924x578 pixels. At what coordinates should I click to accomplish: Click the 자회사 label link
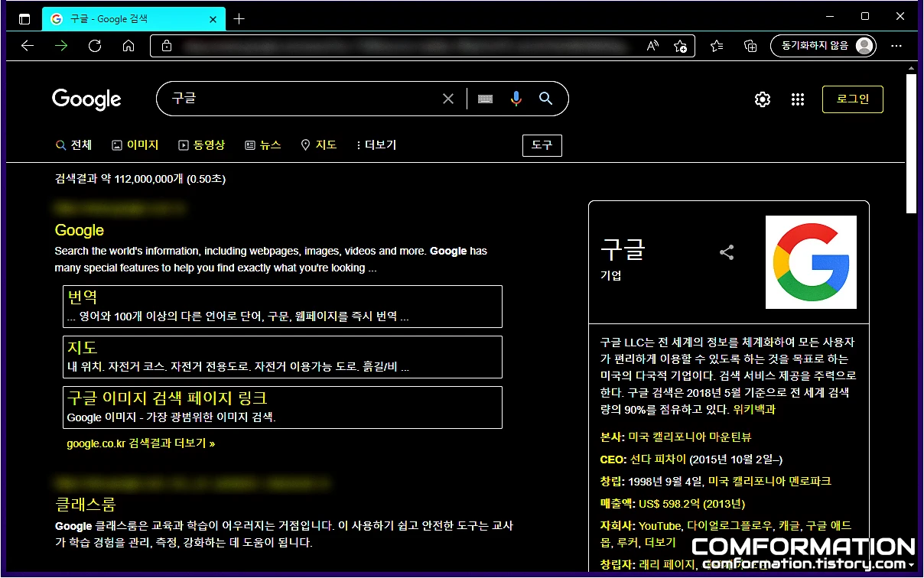click(617, 525)
